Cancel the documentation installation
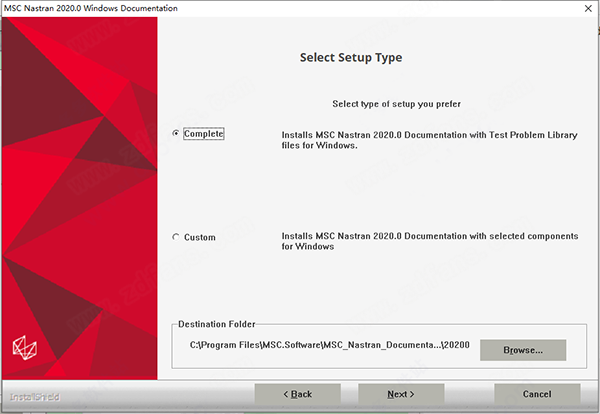The image size is (600, 414). (x=537, y=394)
